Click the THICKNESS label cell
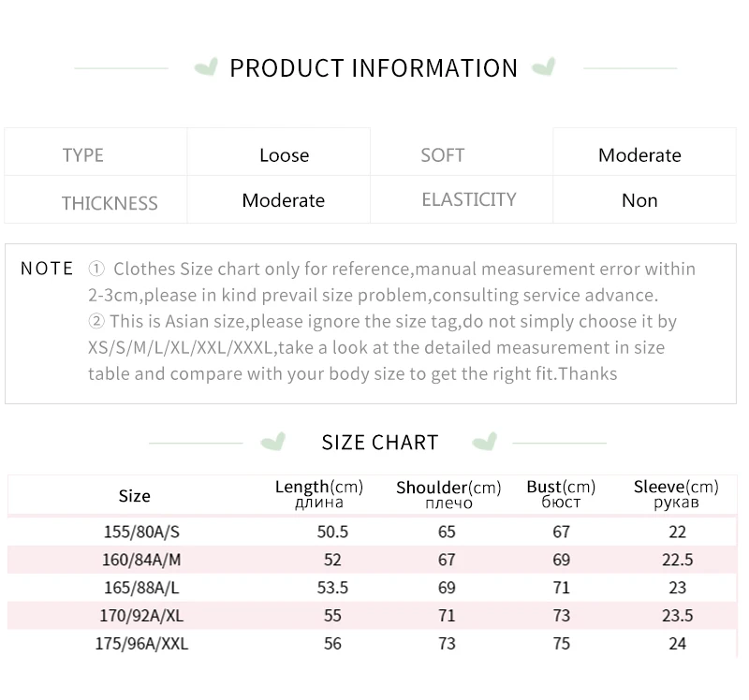This screenshot has height=700, width=749. tap(95, 199)
